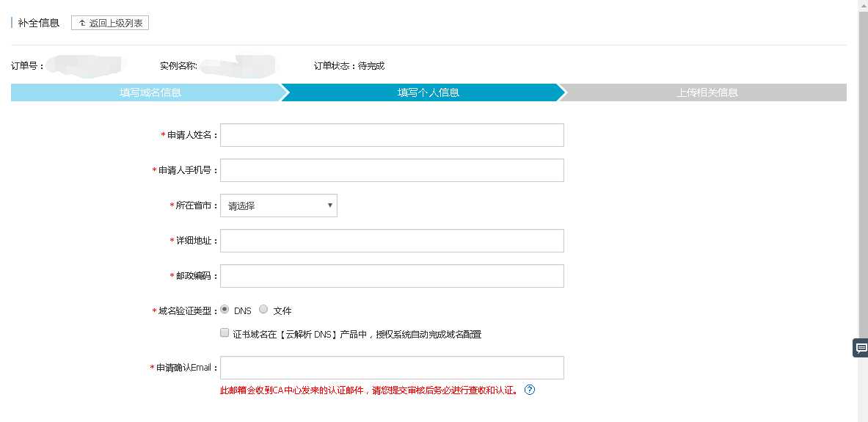This screenshot has width=868, height=422.
Task: Click the 补全信息 page title
Action: point(39,23)
